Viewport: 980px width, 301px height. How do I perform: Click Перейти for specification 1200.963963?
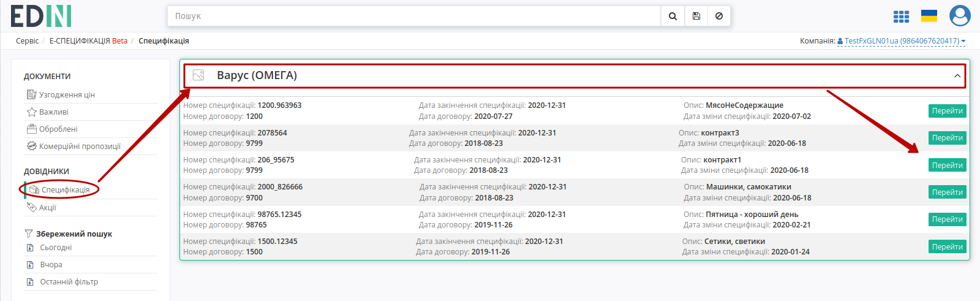pyautogui.click(x=948, y=111)
